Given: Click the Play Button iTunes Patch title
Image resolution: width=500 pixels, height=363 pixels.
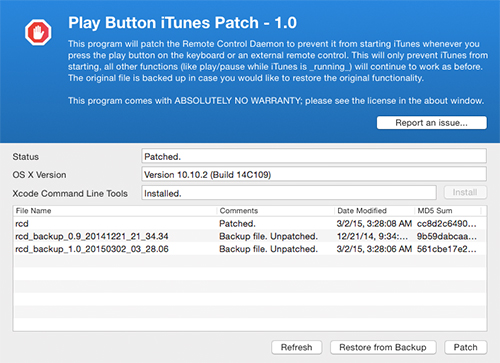Looking at the screenshot, I should 182,23.
